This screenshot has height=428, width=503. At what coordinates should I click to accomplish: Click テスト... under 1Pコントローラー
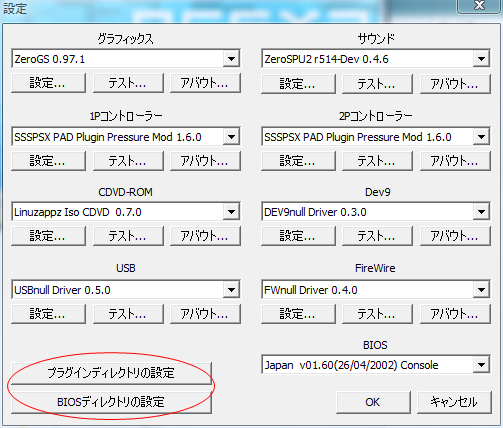[x=128, y=161]
